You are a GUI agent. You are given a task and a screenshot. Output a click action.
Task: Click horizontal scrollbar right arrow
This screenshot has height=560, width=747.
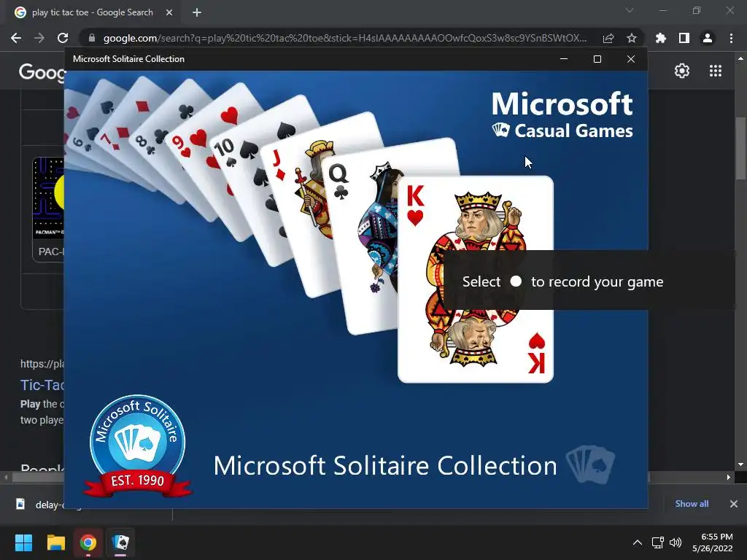pyautogui.click(x=729, y=477)
